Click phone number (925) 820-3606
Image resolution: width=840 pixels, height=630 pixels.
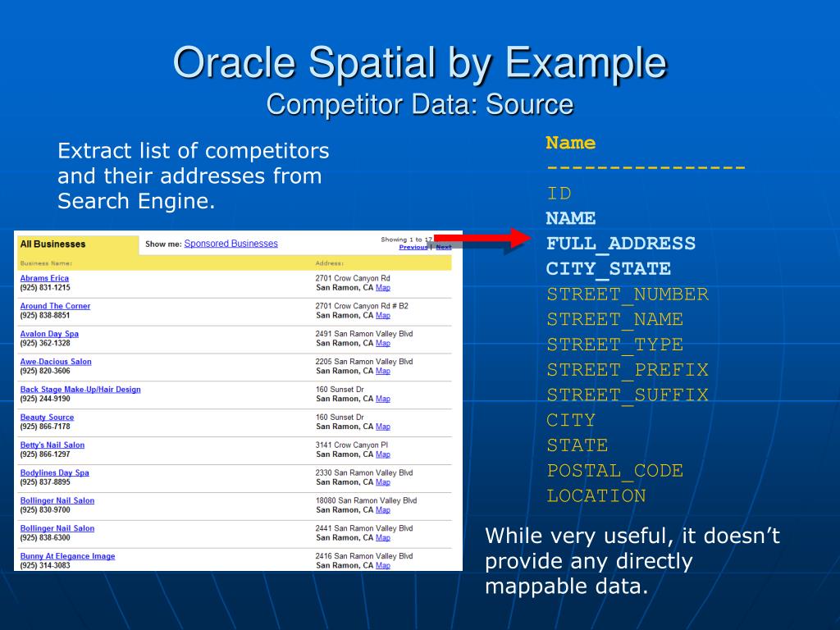click(45, 372)
